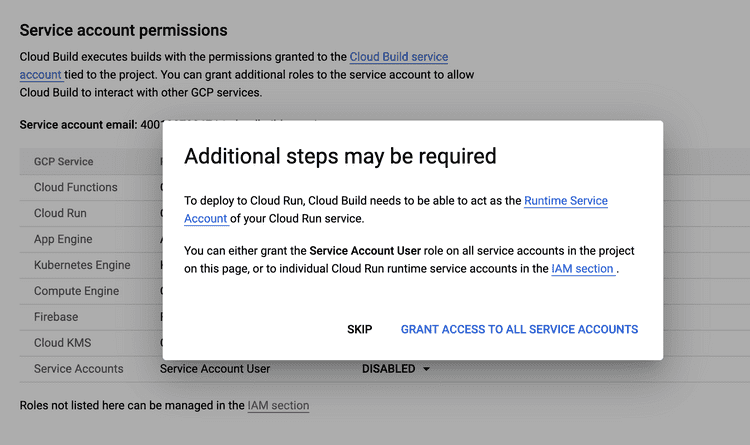Select the Compute Engine row label
This screenshot has height=445, width=750.
[77, 291]
